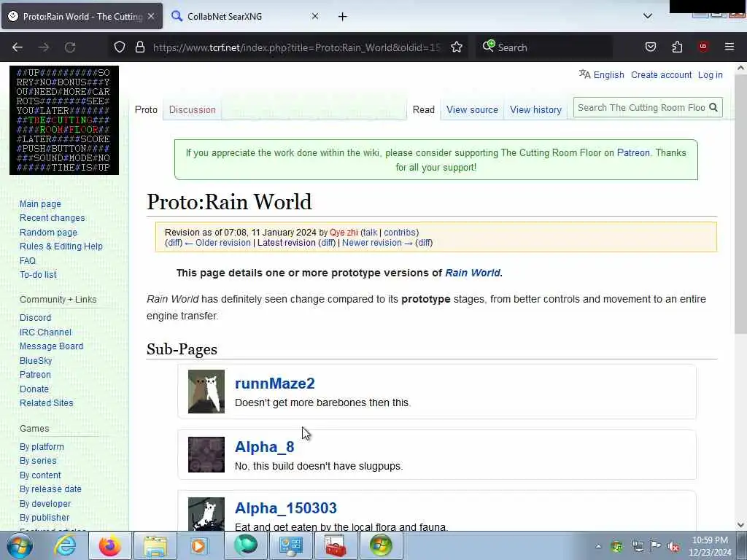The height and width of the screenshot is (560, 747).
Task: Open the Windows Start button
Action: [20, 545]
